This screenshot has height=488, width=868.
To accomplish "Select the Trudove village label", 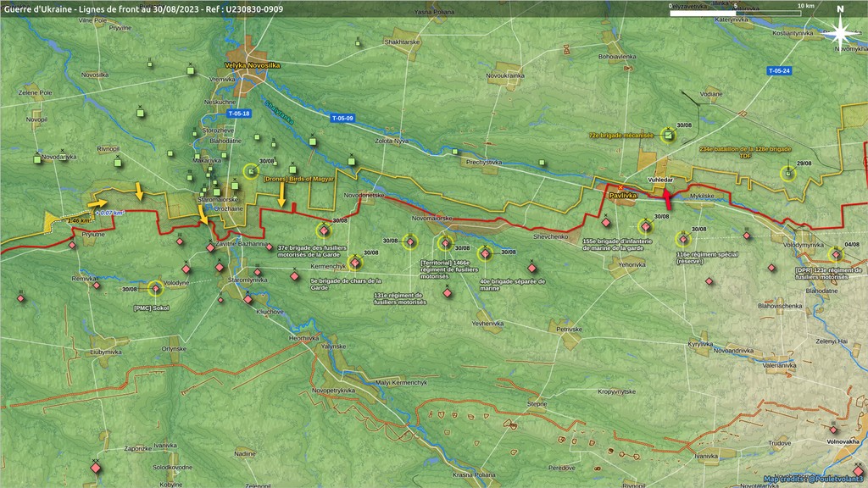I will click(x=780, y=443).
